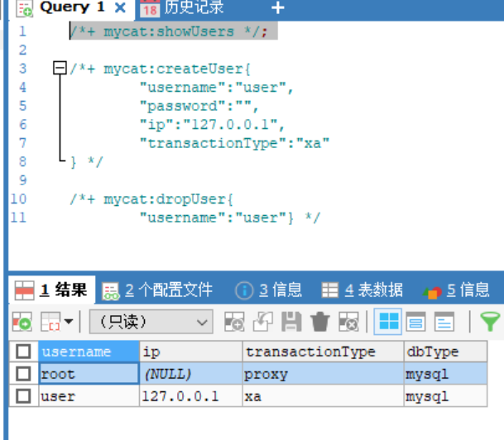Click line number 10 in gutter
Viewport: 504px width, 440px height.
tap(18, 198)
